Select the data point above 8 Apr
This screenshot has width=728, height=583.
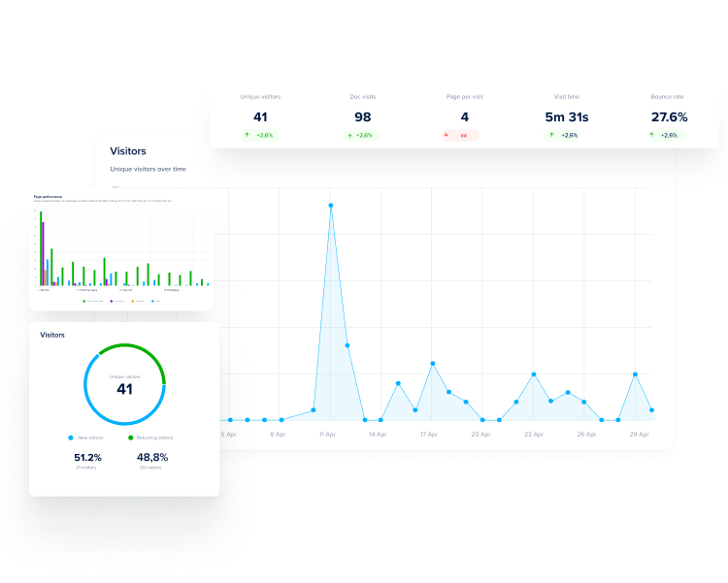(x=281, y=420)
